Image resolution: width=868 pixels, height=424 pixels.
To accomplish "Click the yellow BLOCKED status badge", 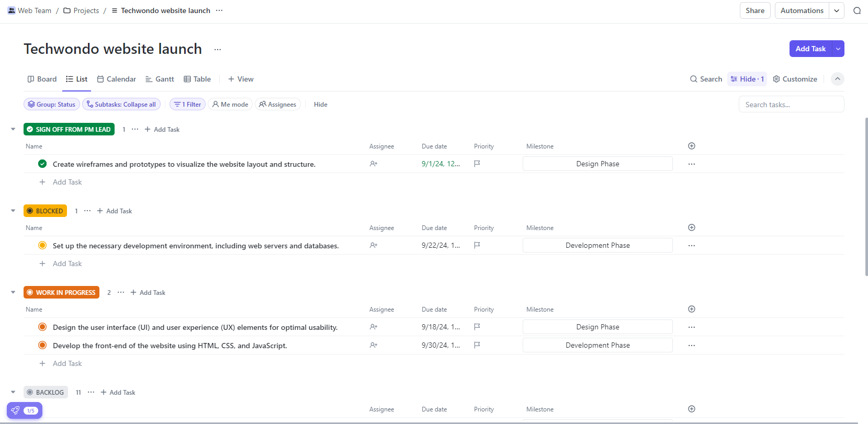I will click(45, 211).
